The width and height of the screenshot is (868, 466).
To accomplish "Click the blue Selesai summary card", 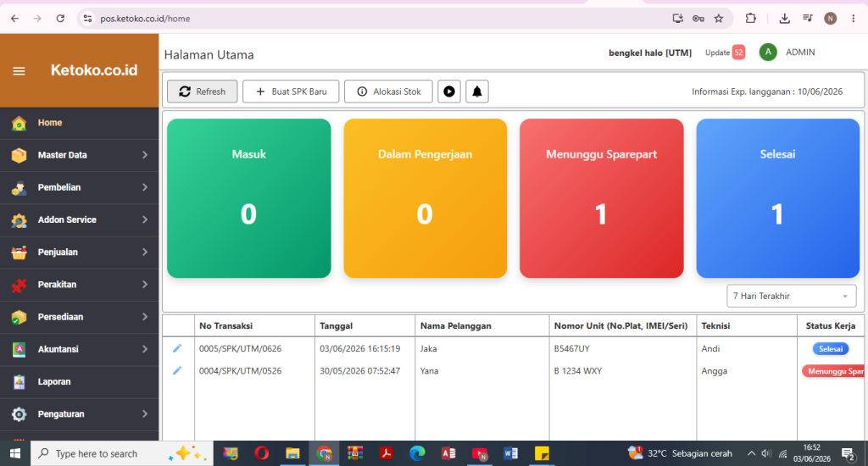I will point(778,198).
